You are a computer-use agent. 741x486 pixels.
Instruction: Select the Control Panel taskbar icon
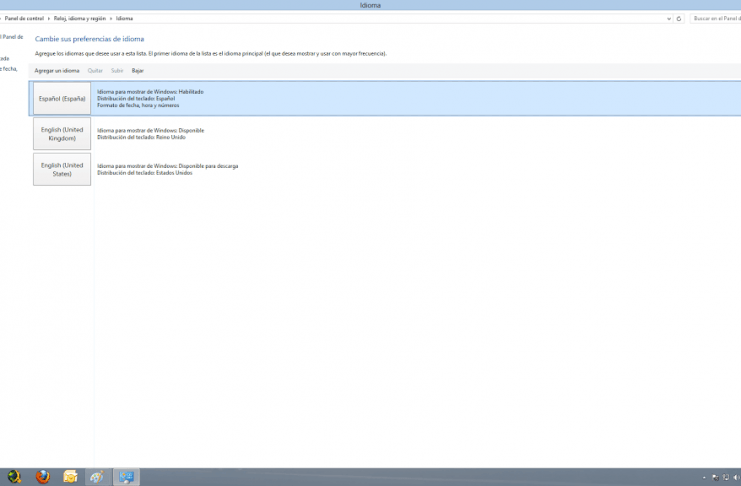point(126,477)
